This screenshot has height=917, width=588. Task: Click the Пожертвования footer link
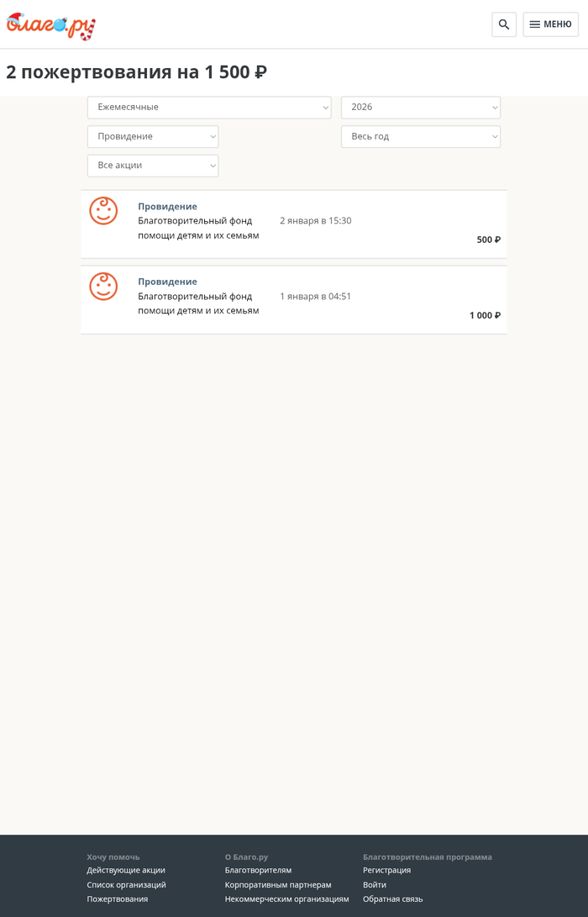(118, 899)
